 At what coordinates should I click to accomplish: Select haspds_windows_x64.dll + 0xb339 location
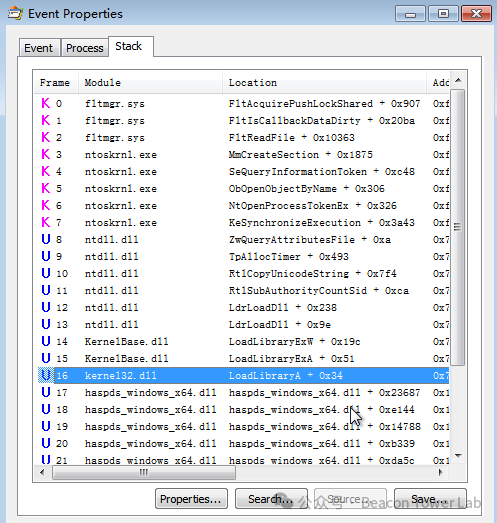(322, 444)
